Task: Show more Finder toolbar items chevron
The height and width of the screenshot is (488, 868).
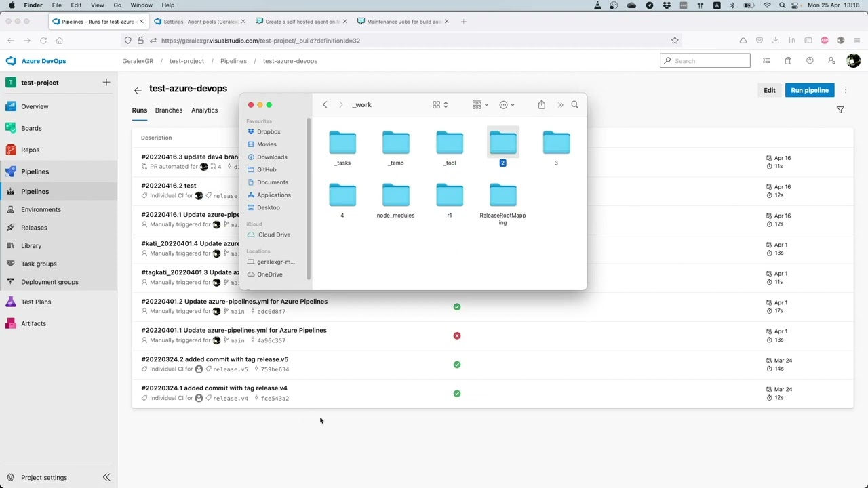Action: (560, 104)
